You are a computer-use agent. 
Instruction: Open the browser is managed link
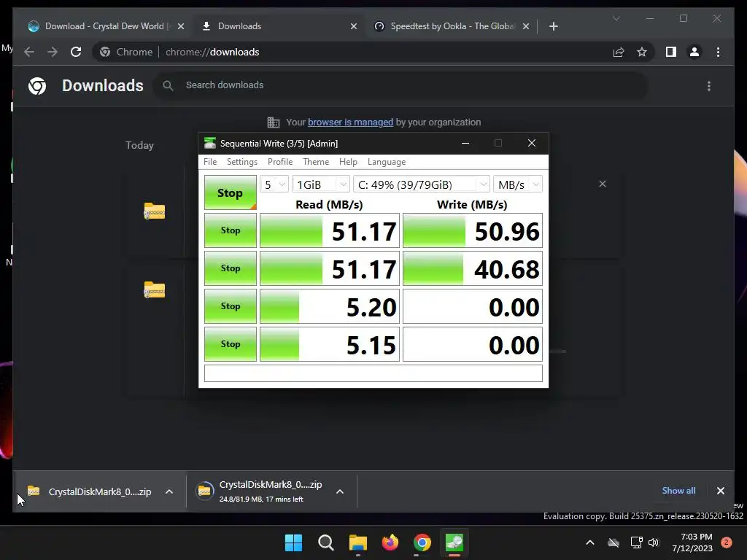click(350, 122)
